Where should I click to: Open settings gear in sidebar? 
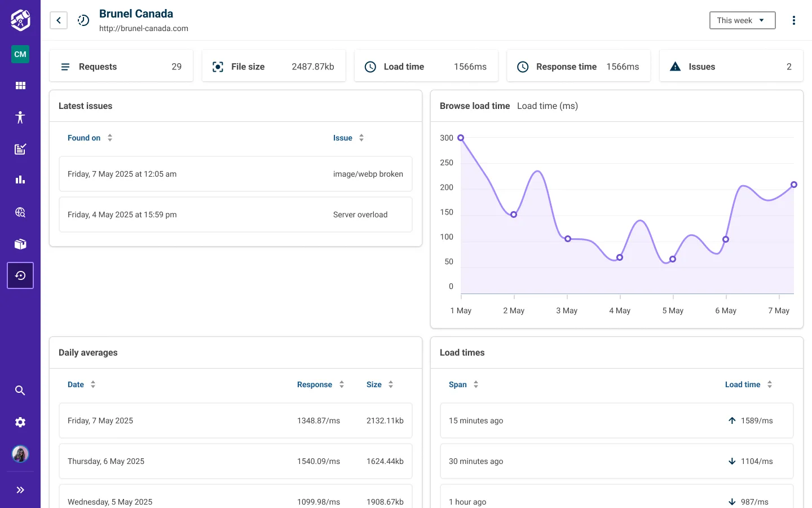click(x=20, y=422)
